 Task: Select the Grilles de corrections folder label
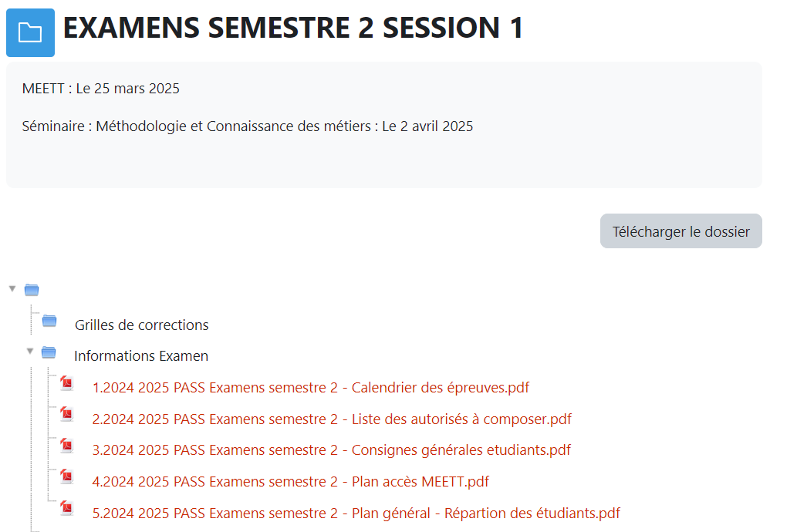(x=141, y=325)
